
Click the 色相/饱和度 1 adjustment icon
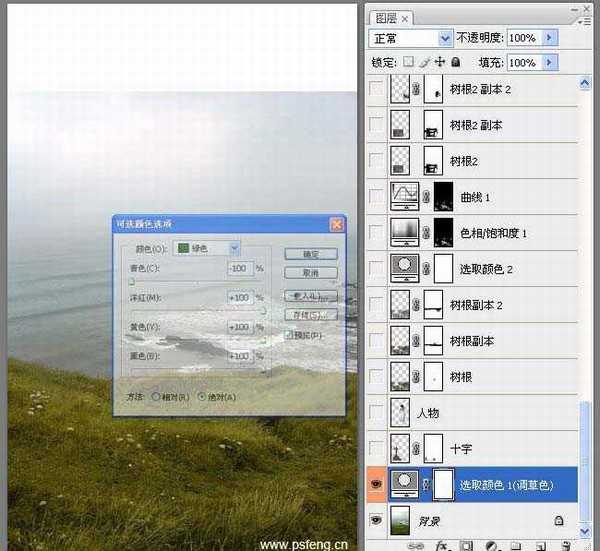(x=404, y=233)
